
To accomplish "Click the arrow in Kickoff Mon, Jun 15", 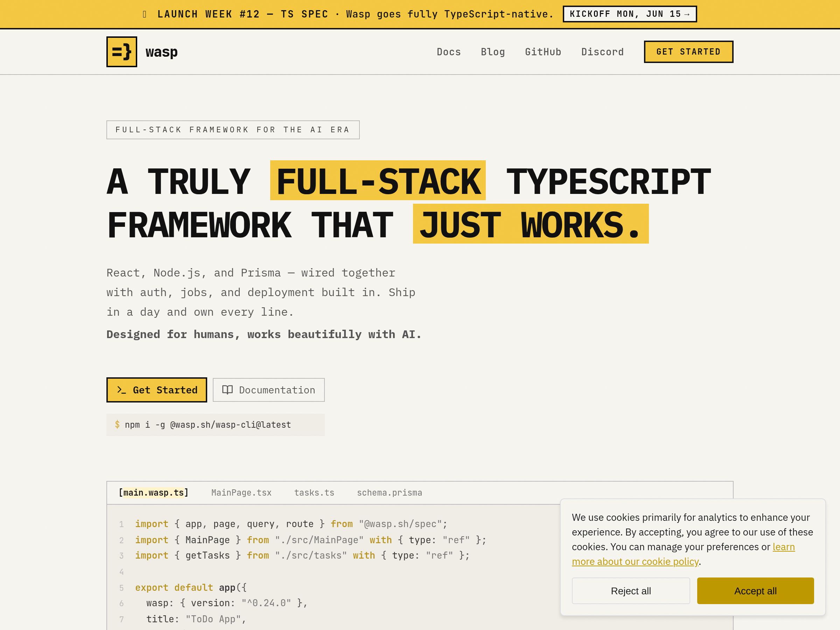I will tap(687, 14).
